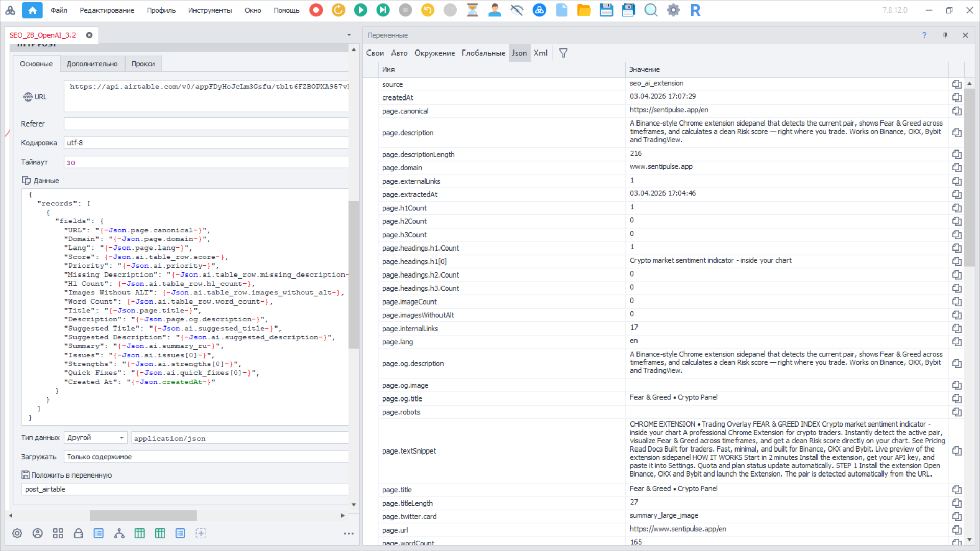The height and width of the screenshot is (551, 980).
Task: Click the blue R icon in toolbar
Action: [x=695, y=10]
